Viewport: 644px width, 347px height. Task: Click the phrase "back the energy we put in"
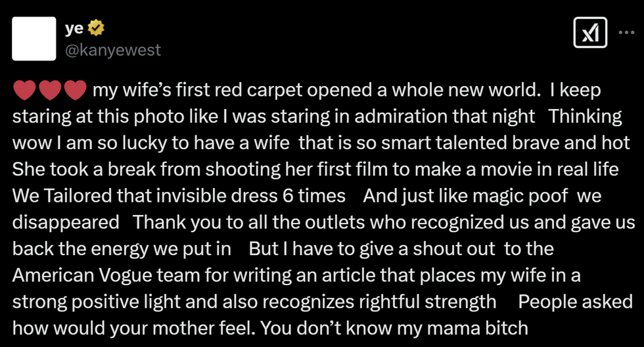tap(122, 249)
